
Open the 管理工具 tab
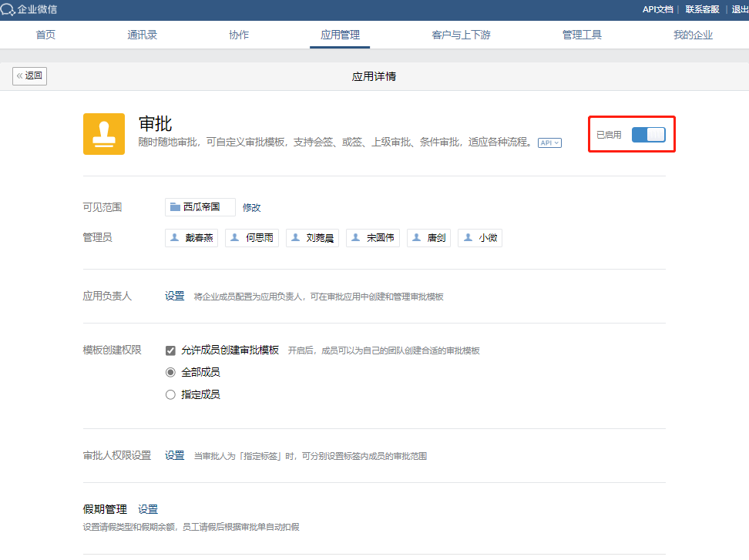click(x=582, y=35)
